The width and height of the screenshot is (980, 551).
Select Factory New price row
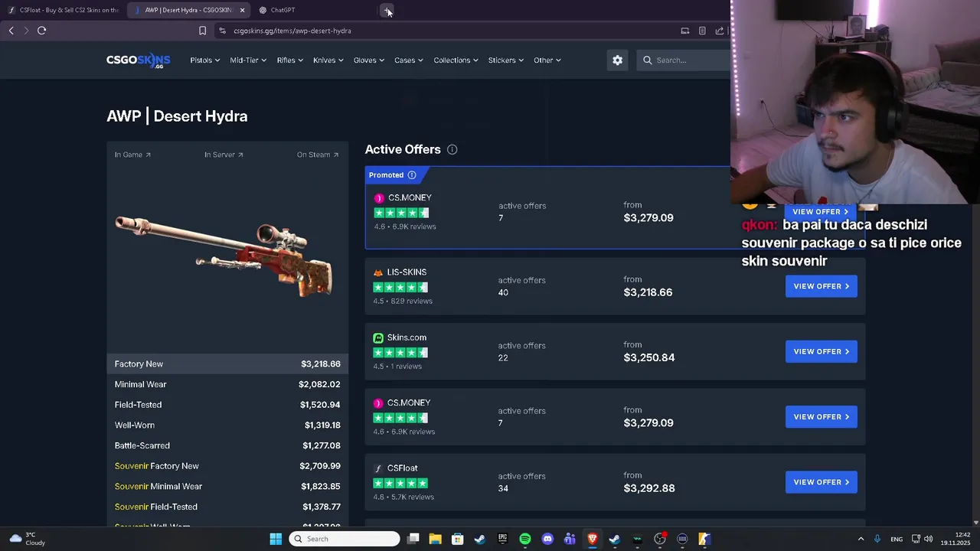point(227,364)
